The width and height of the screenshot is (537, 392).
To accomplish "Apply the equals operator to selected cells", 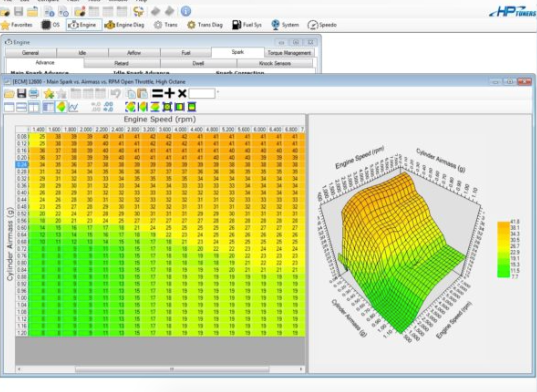I will (x=157, y=93).
